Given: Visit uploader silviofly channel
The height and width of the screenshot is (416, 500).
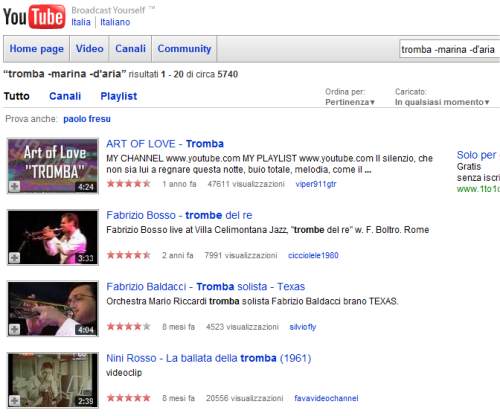Looking at the screenshot, I should click(x=303, y=327).
